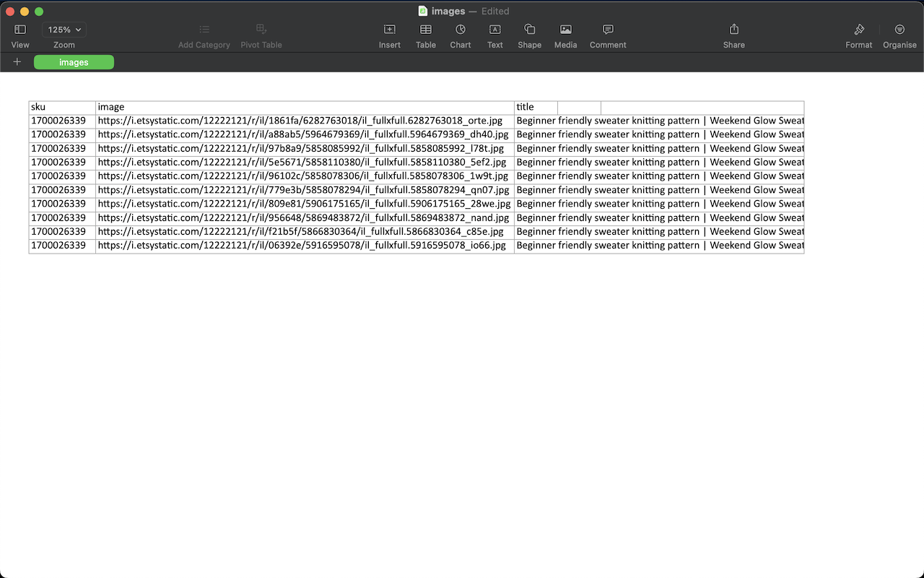Select the URL cell ending in orte.jpg
Image resolution: width=924 pixels, height=578 pixels.
pyautogui.click(x=305, y=121)
